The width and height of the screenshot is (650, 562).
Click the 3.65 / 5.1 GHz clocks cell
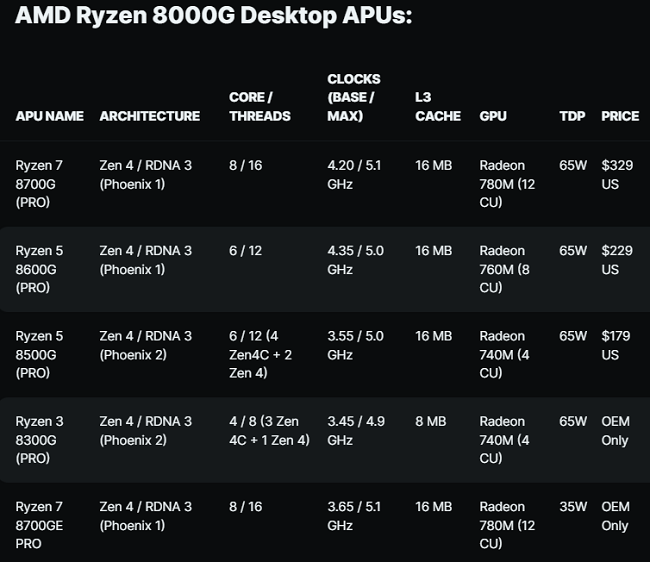click(x=354, y=516)
